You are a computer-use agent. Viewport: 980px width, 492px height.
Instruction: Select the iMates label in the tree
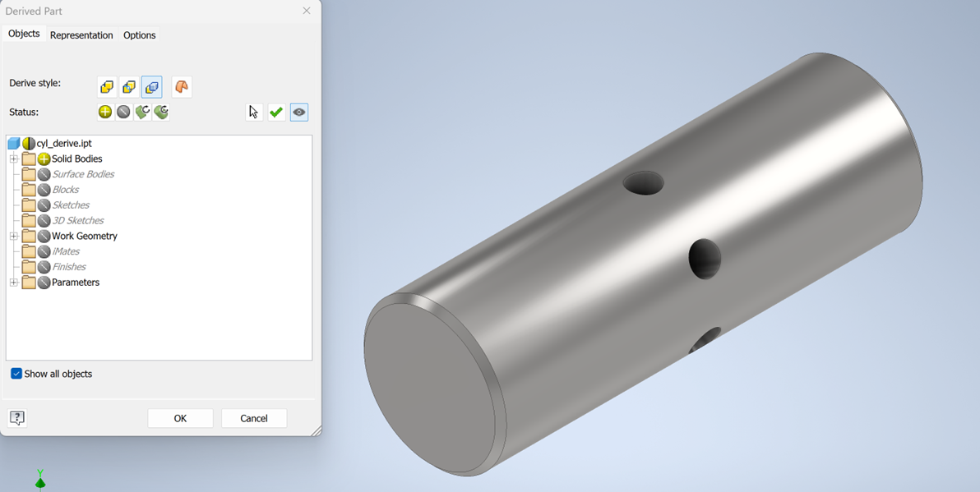[67, 251]
